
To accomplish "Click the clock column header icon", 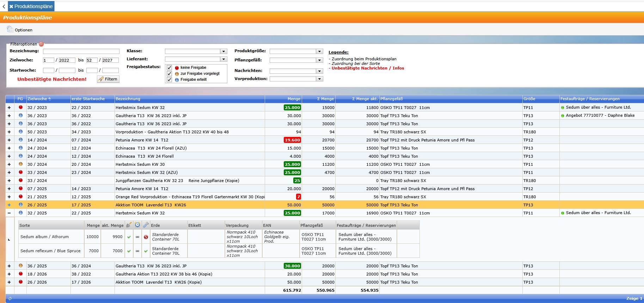I will point(137,225).
